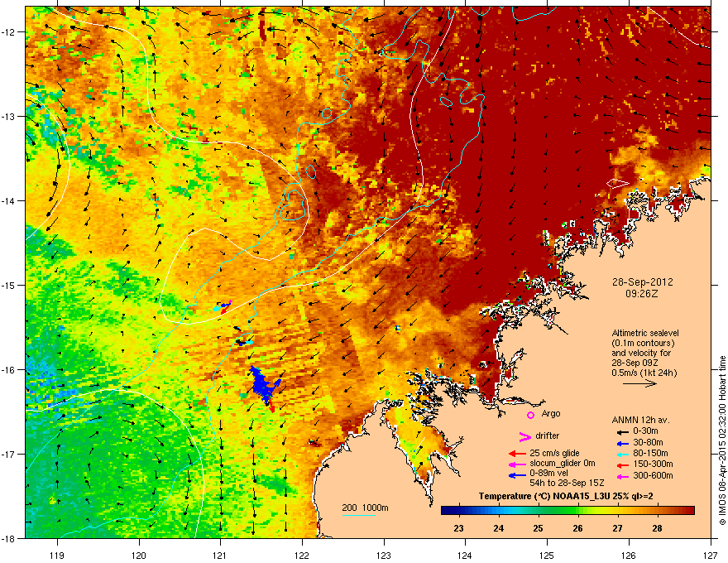728x563 pixels.
Task: Click the '09:26Z' time label
Action: point(642,294)
